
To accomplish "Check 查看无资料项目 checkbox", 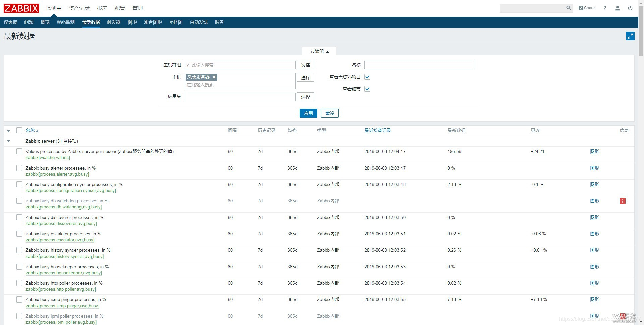I will click(x=367, y=77).
